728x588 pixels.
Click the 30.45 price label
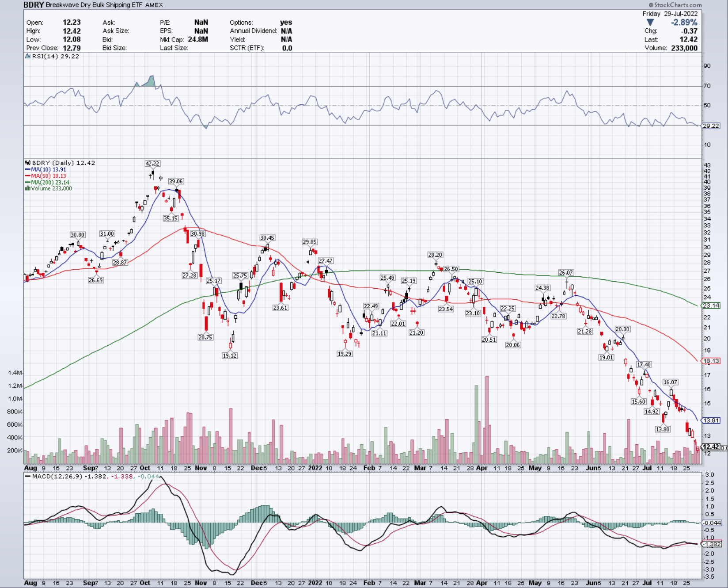(x=267, y=238)
